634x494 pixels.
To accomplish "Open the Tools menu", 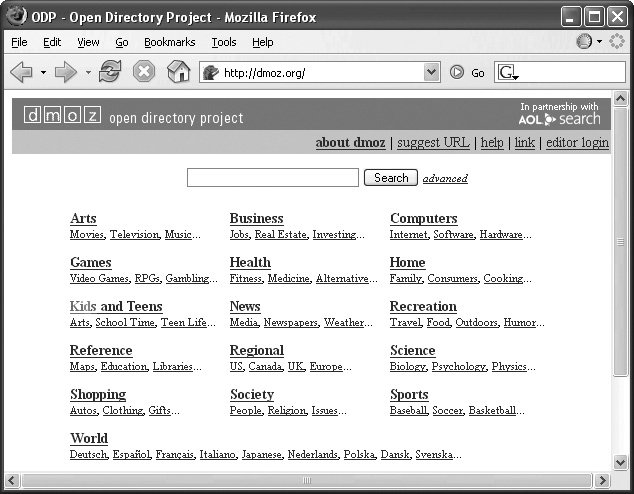I will [x=224, y=42].
